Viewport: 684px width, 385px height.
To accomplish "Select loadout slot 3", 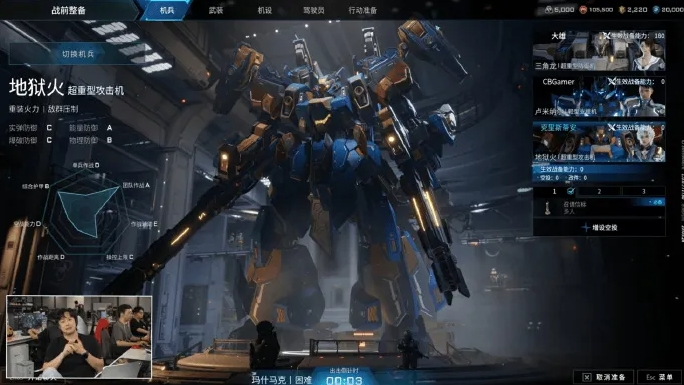I will [x=643, y=191].
